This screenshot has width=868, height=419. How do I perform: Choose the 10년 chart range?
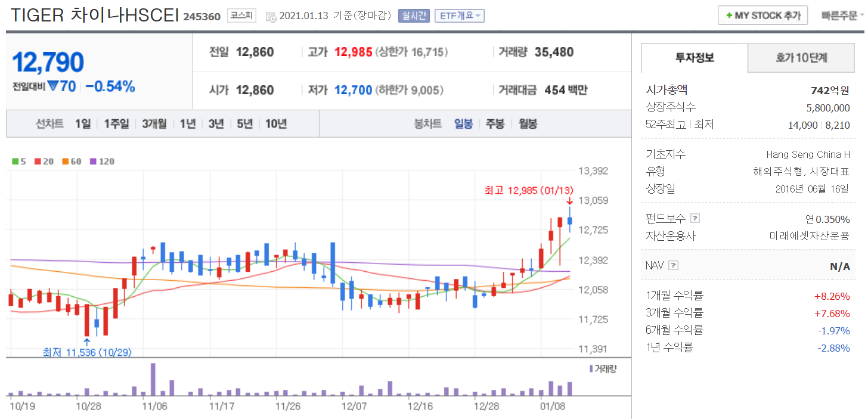click(x=276, y=124)
